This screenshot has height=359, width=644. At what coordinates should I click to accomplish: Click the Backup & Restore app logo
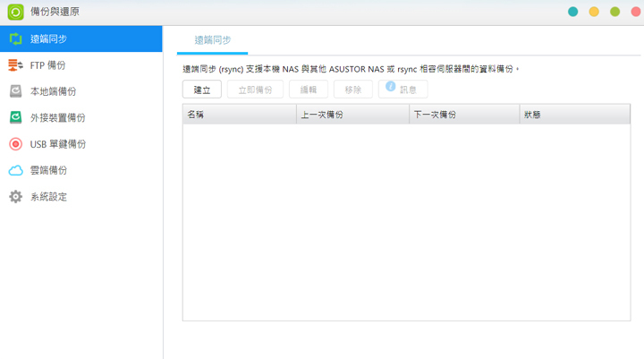15,13
